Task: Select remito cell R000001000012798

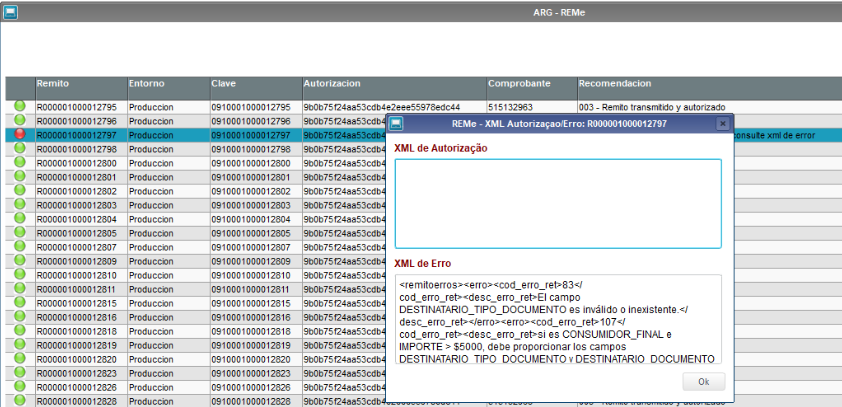Action: coord(81,149)
